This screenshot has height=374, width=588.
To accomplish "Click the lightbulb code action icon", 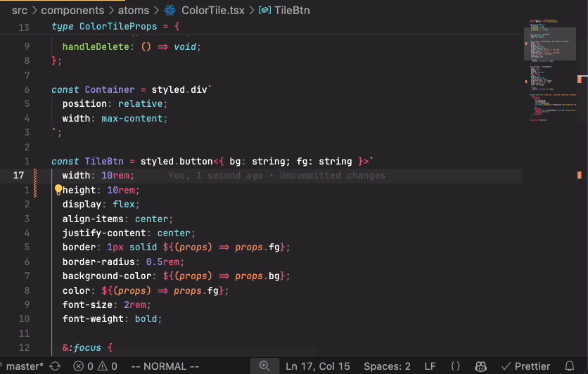I will pos(58,190).
